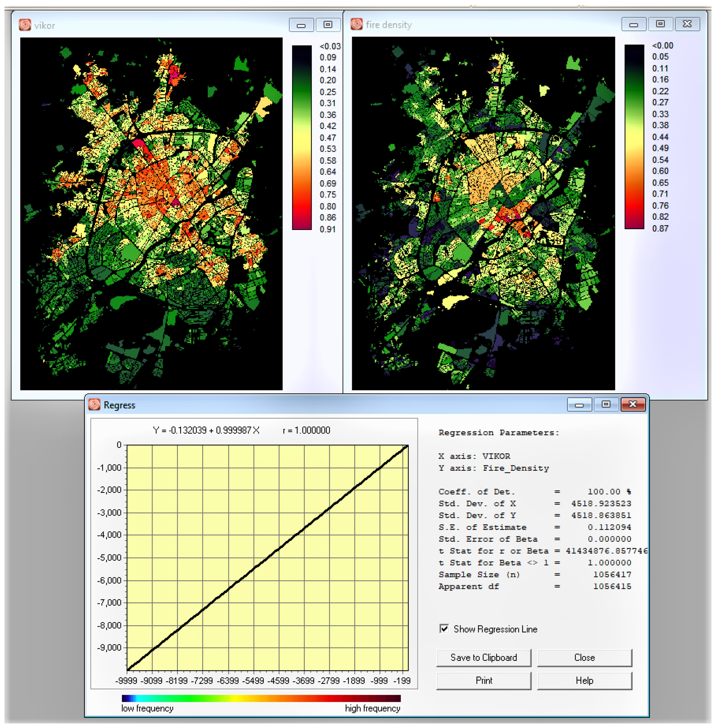The width and height of the screenshot is (717, 728).
Task: Click the vikor map image
Action: 151,214
